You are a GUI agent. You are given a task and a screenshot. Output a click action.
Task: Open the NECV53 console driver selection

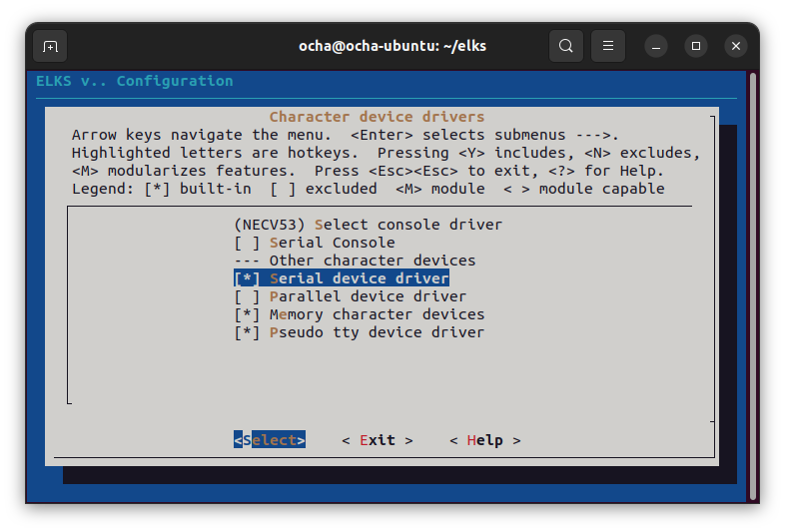[368, 225]
